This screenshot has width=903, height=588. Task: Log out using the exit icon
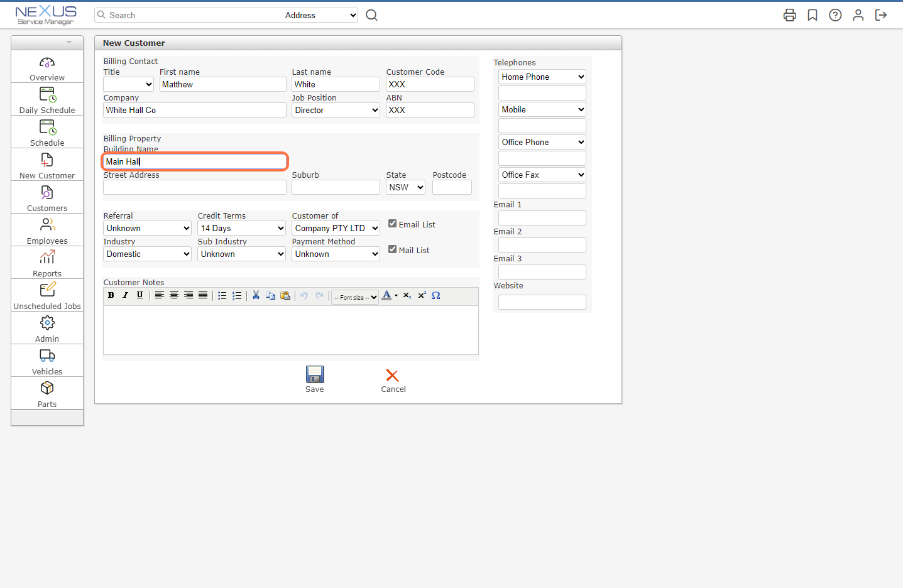point(881,15)
